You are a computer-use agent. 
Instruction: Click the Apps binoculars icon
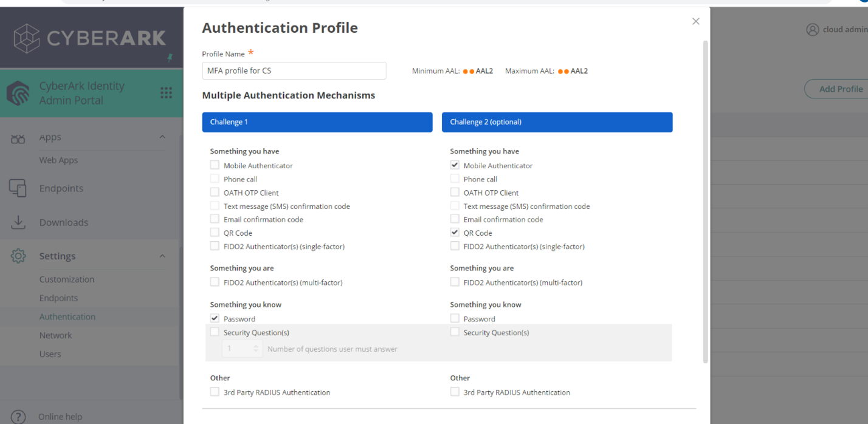tap(18, 138)
